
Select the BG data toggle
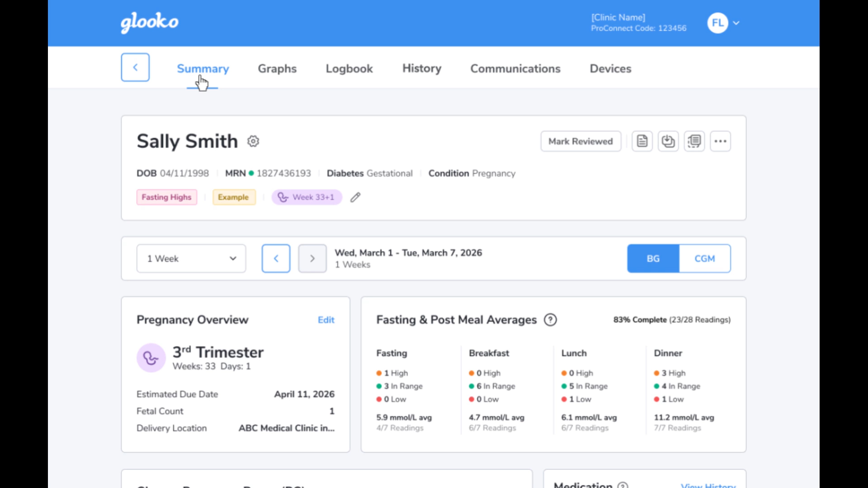653,258
